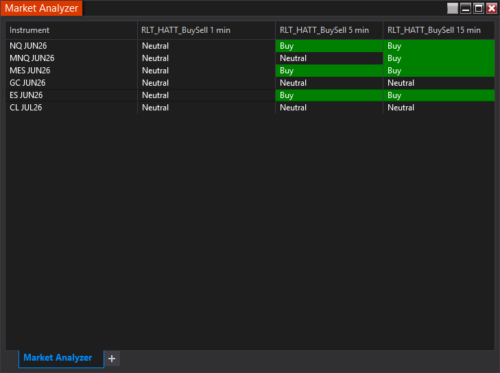
Task: Maximize the Market Analyzer window
Action: coord(478,8)
